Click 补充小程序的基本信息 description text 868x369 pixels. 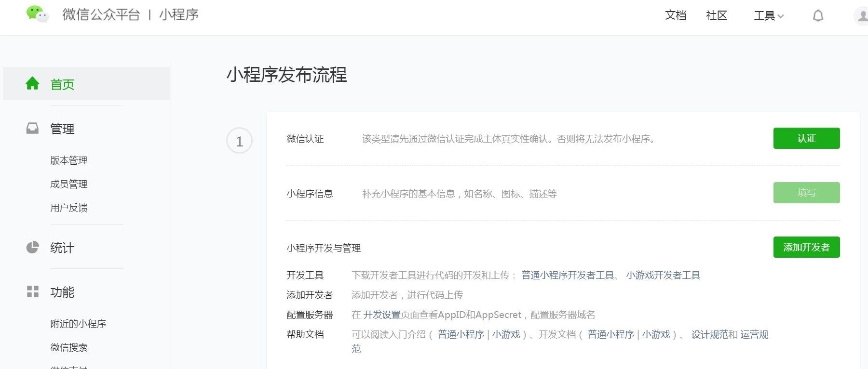coord(460,194)
